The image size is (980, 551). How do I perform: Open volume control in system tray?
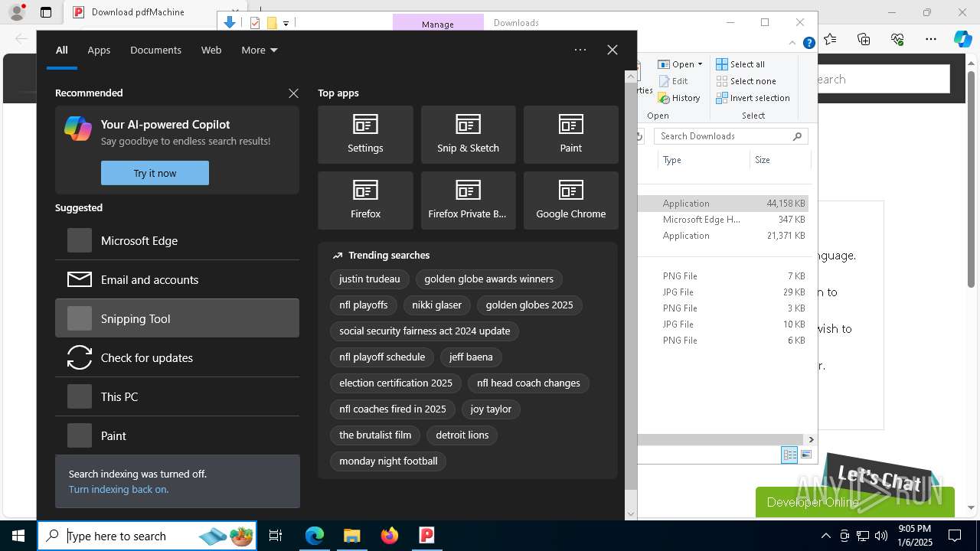[x=881, y=536]
